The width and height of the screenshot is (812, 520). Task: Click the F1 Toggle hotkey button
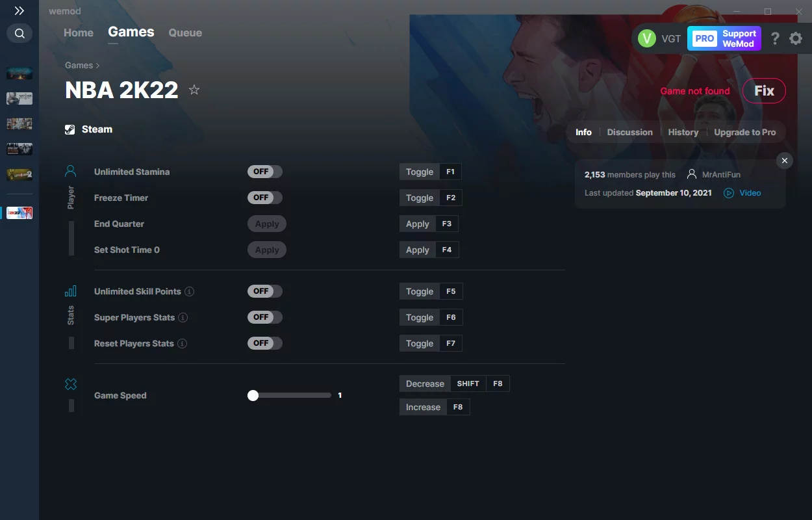click(x=431, y=172)
